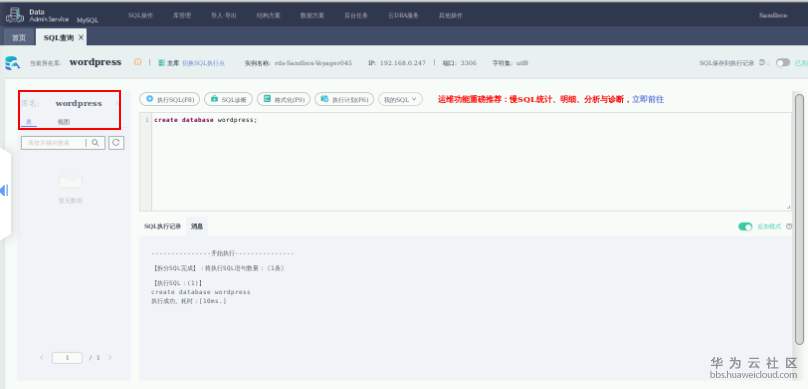Focus the table name search field
The image size is (808, 389).
[53, 143]
